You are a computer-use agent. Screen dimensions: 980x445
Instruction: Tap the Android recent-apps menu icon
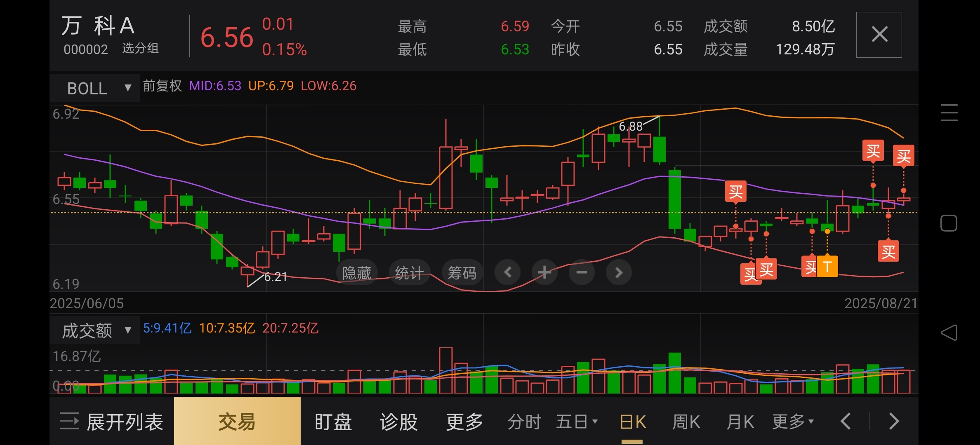click(949, 112)
